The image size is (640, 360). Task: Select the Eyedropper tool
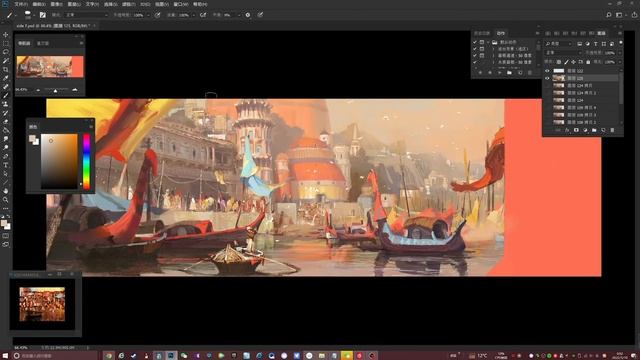pos(6,78)
